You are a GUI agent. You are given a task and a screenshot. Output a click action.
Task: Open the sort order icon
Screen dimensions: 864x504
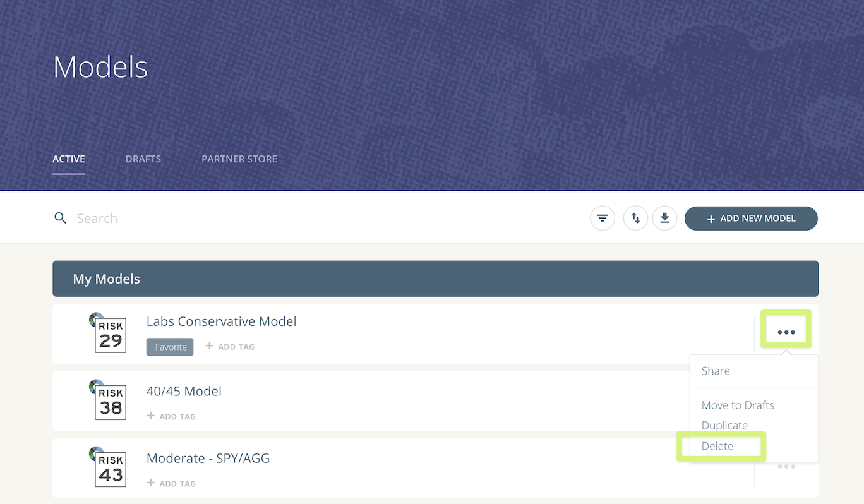click(635, 219)
